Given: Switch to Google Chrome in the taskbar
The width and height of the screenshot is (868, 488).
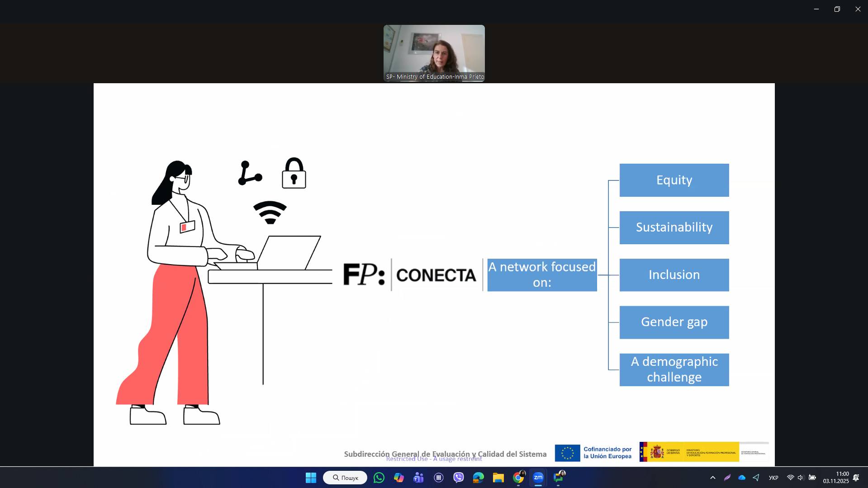Looking at the screenshot, I should point(518,478).
